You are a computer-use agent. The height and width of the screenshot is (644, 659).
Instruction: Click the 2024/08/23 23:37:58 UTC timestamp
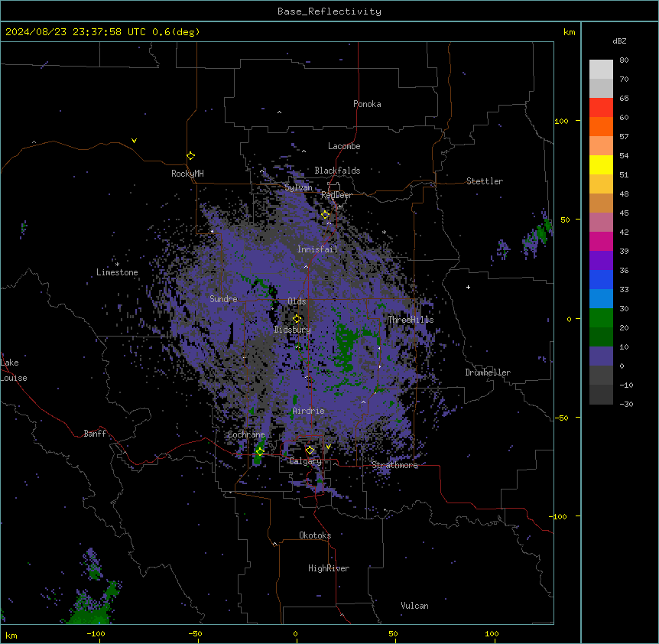(75, 32)
